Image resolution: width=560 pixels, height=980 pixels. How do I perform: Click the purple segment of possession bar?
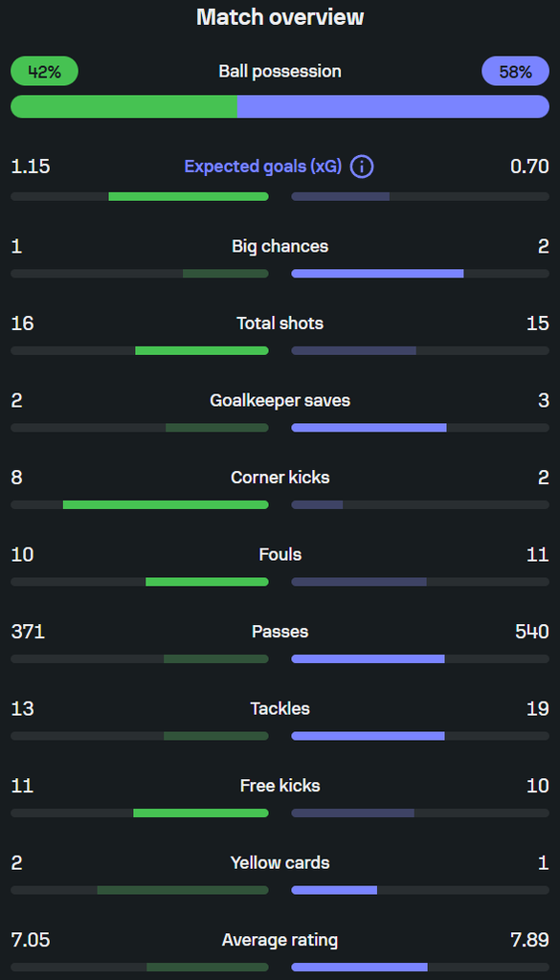(393, 106)
